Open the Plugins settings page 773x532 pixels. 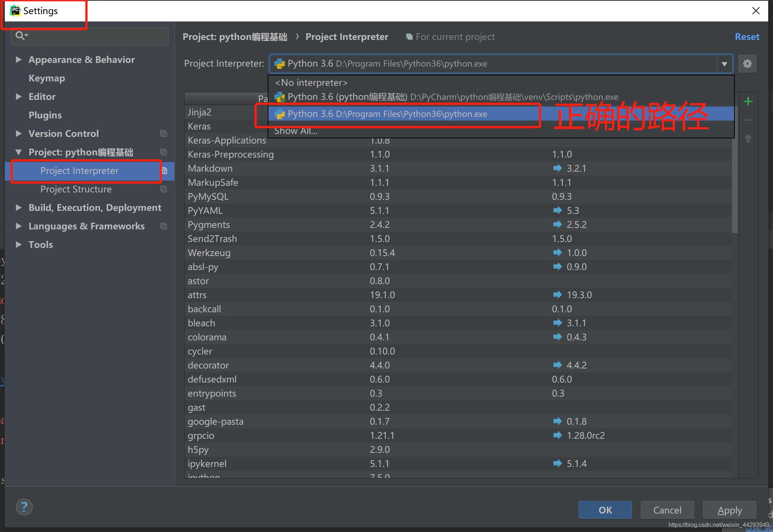45,115
